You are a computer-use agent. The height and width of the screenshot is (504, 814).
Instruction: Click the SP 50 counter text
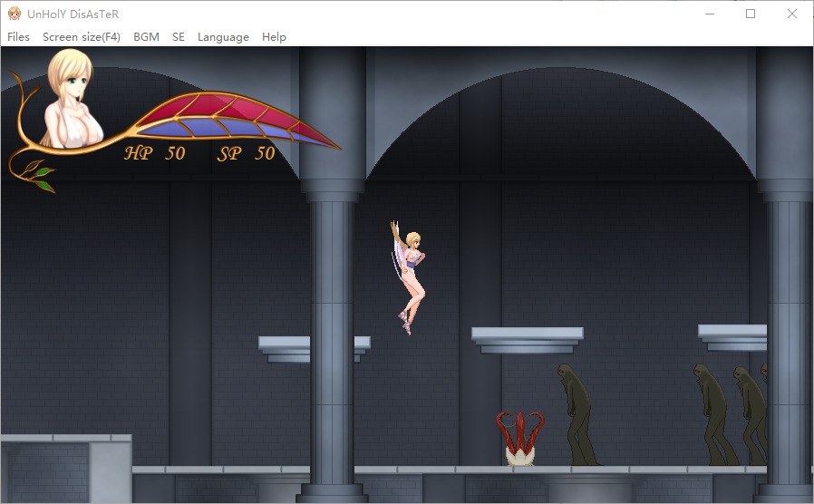[247, 153]
